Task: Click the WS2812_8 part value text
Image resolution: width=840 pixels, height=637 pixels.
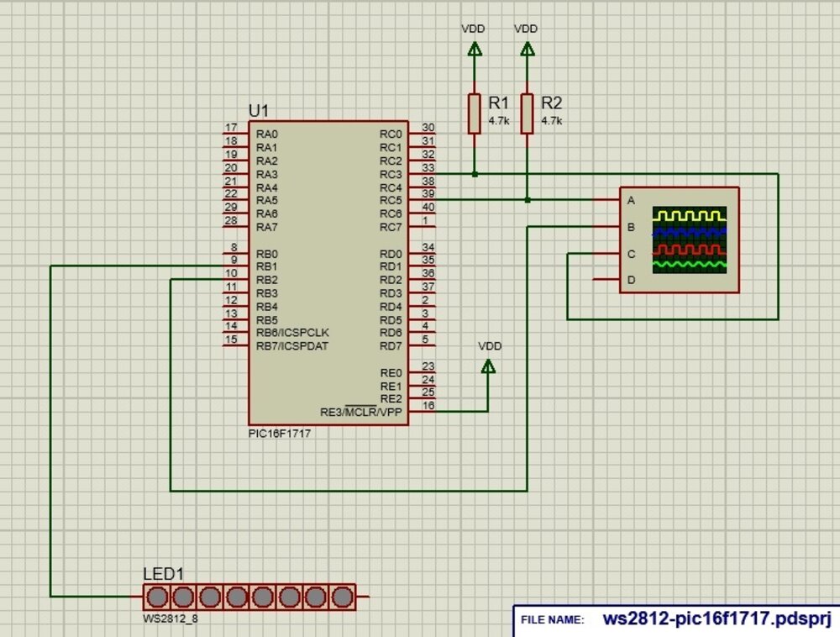Action: (171, 619)
